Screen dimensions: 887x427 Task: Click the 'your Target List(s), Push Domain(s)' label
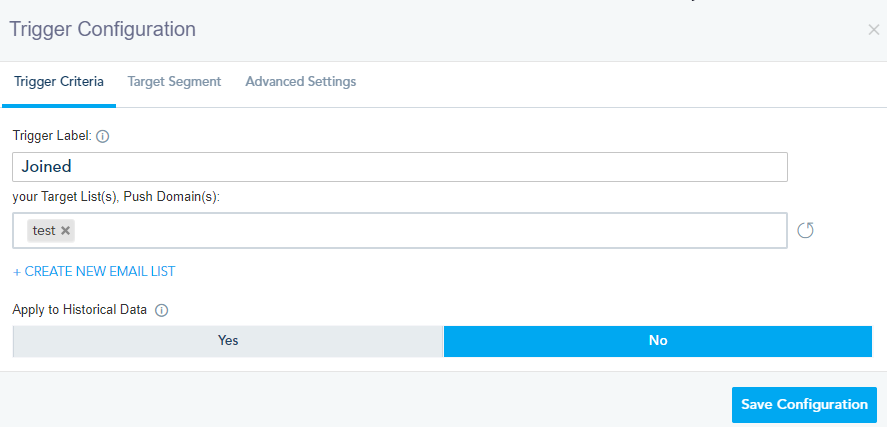116,197
